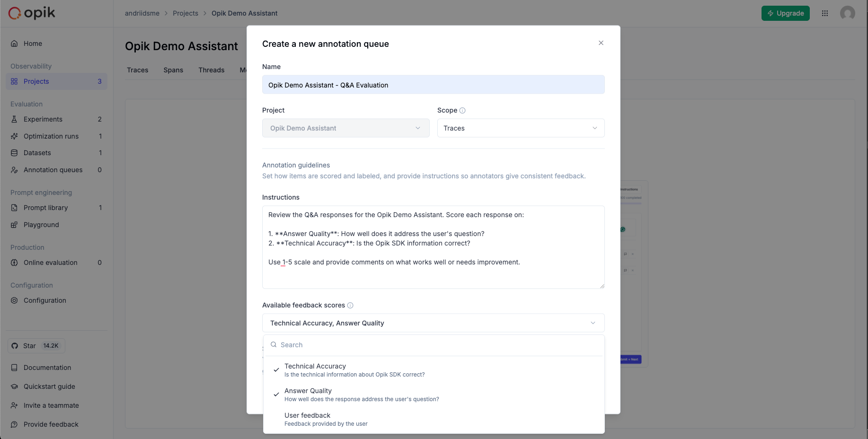
Task: Click the Scope info icon
Action: click(462, 110)
